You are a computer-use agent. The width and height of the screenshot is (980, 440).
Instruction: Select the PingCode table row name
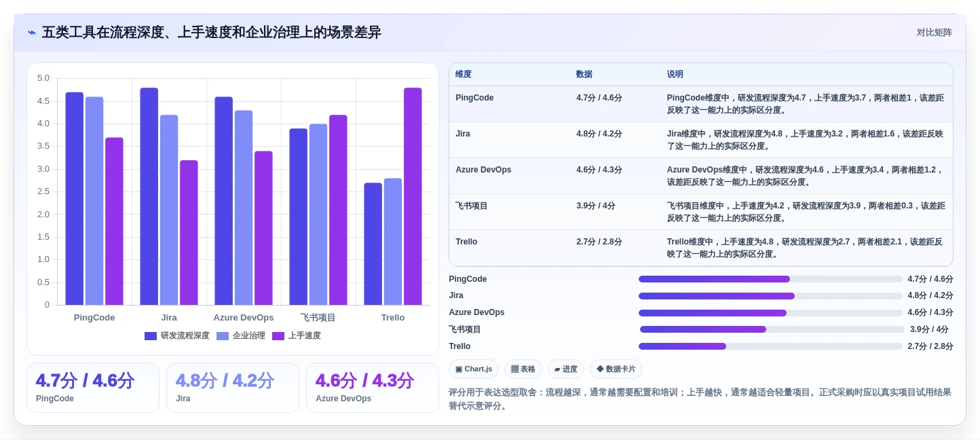pyautogui.click(x=474, y=98)
